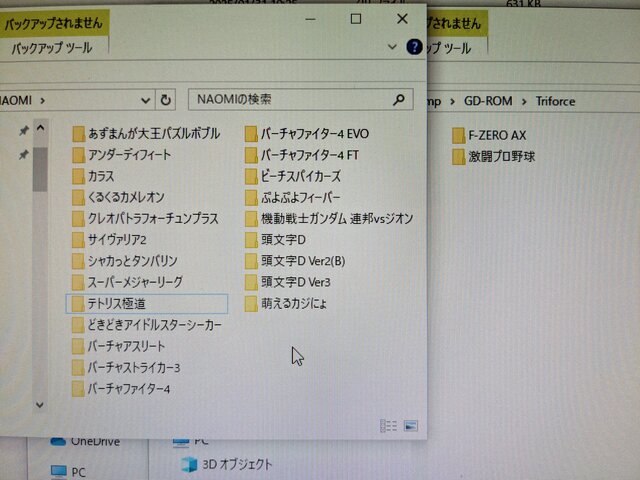Expand the address bar history dropdown
640x480 pixels.
click(x=145, y=100)
